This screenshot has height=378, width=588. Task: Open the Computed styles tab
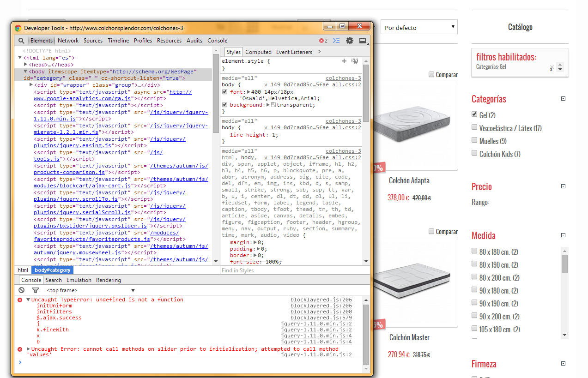coord(258,52)
